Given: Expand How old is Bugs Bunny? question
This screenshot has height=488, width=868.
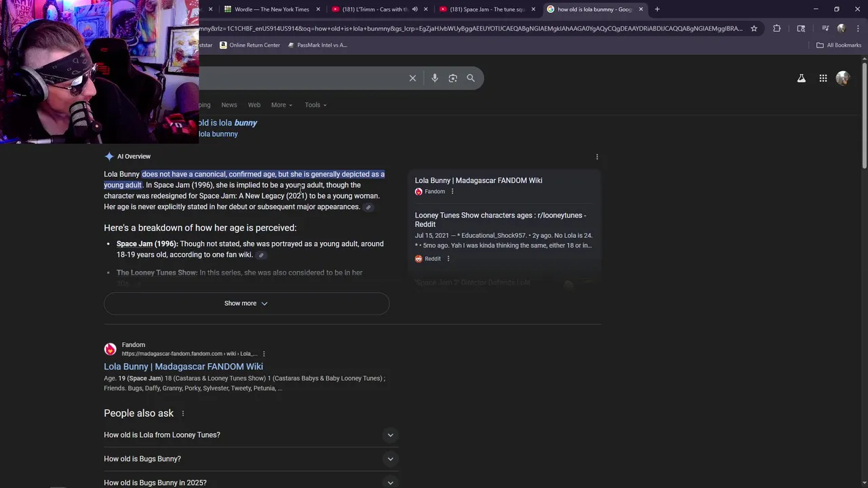Looking at the screenshot, I should point(251,459).
